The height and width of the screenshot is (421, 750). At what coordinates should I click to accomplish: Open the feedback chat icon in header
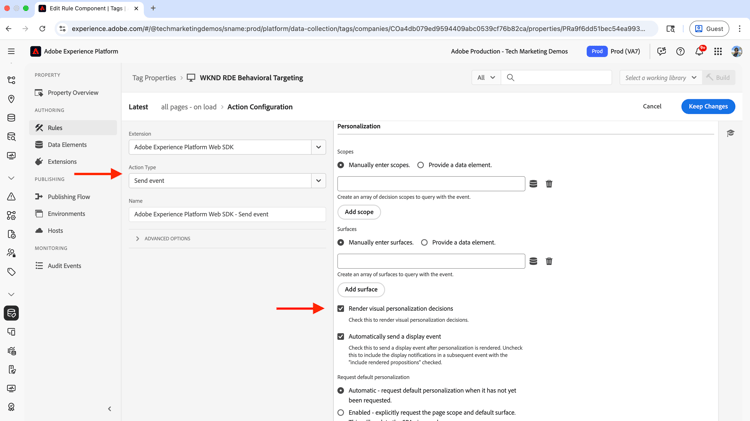pos(662,51)
